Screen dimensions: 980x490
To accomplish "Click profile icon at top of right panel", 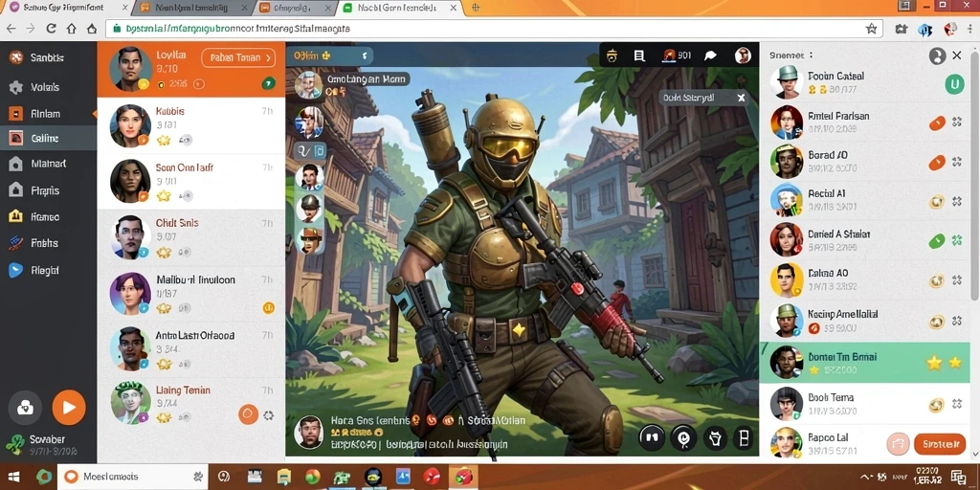I will pyautogui.click(x=936, y=56).
